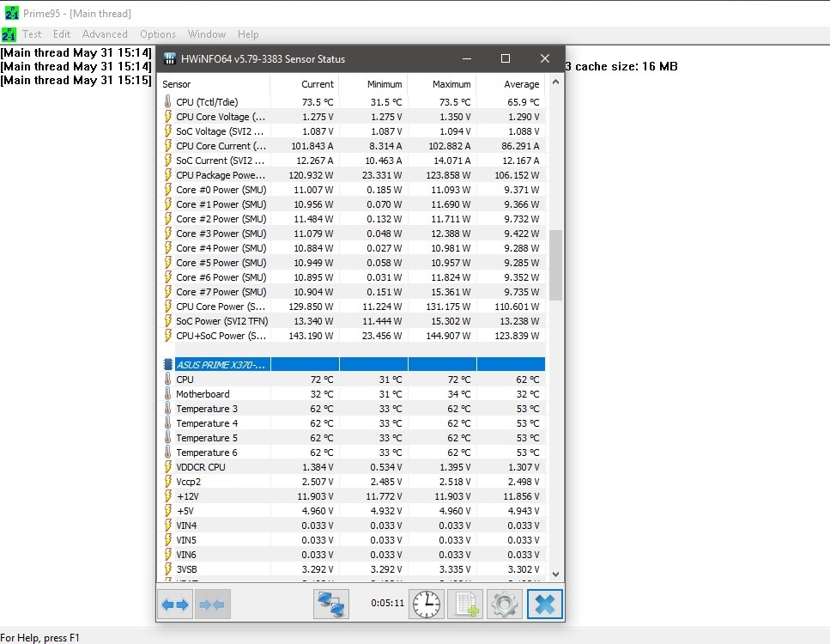This screenshot has width=830, height=644.
Task: Select the Temperature 4 row
Action: [351, 423]
